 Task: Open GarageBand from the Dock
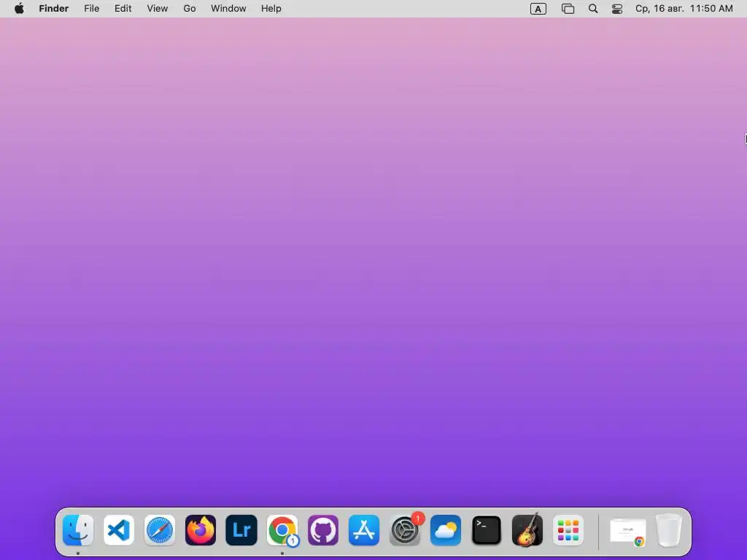click(527, 530)
